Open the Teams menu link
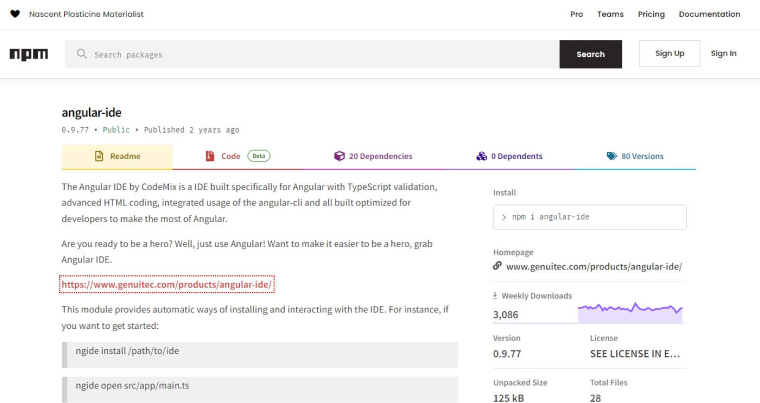This screenshot has width=760, height=403. [x=610, y=14]
